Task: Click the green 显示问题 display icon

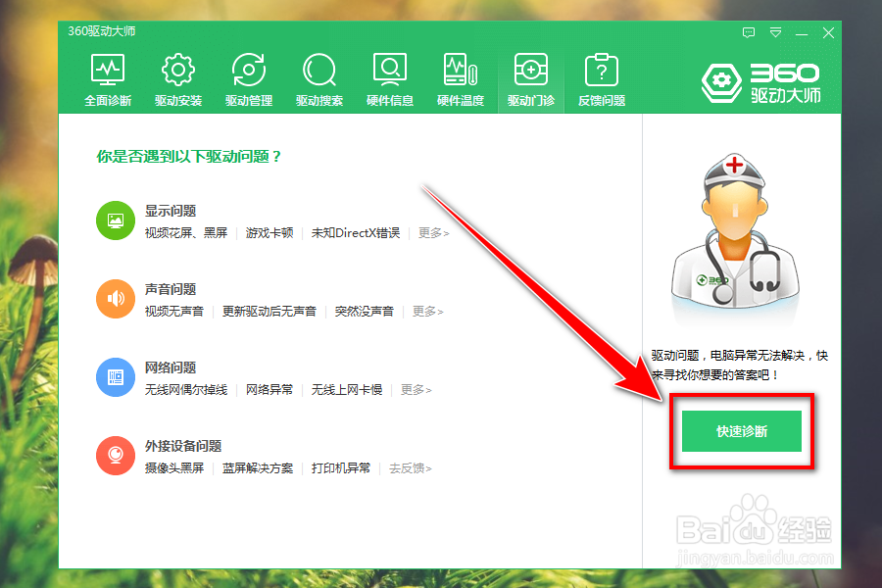Action: tap(116, 220)
